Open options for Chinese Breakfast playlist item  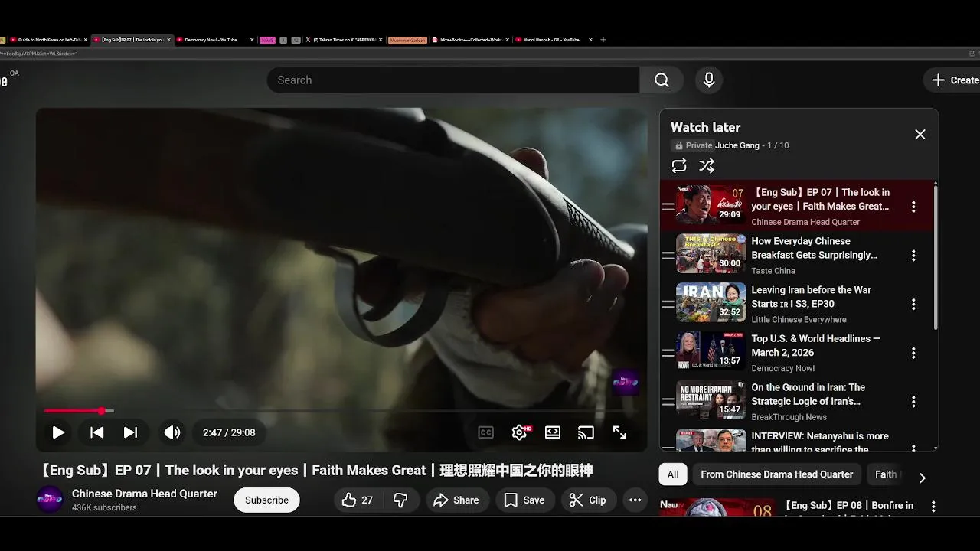tap(913, 256)
